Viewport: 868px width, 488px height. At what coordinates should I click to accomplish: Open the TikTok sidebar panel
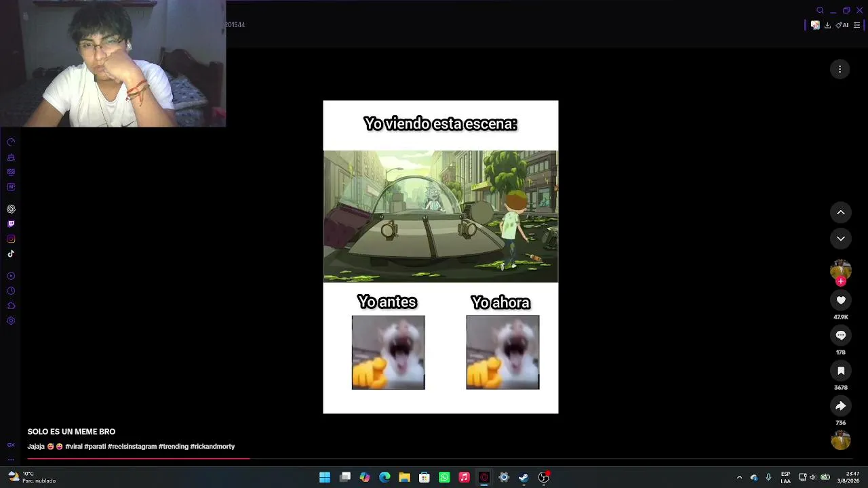pyautogui.click(x=11, y=253)
